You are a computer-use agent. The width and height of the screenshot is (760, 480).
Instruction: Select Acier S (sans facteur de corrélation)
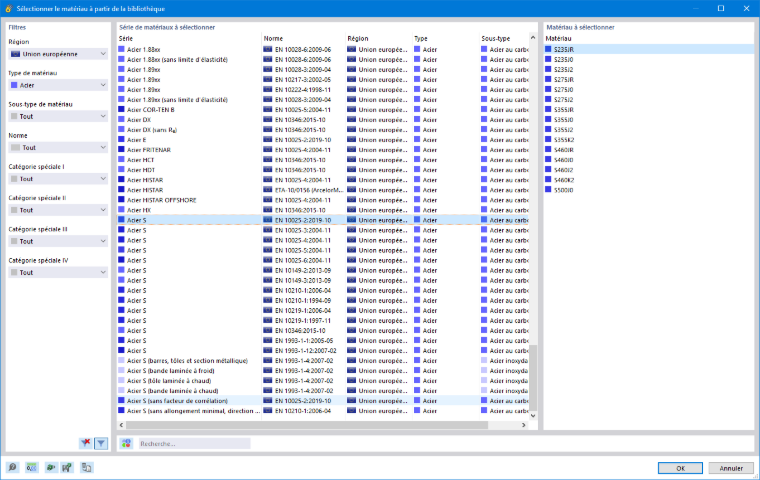323,400
